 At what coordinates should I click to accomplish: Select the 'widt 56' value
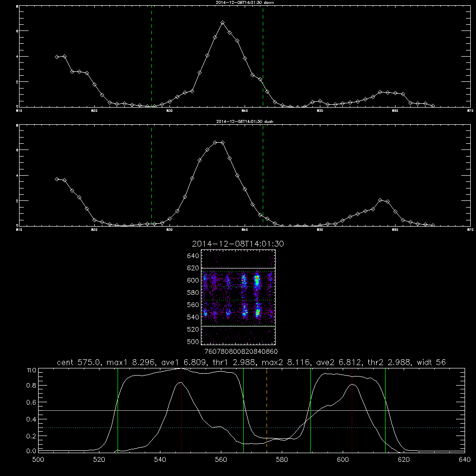pos(431,362)
